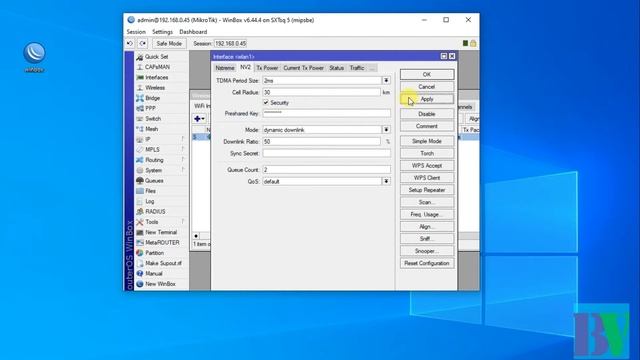Open Dashboard menu
Image resolution: width=640 pixels, height=360 pixels.
(193, 32)
